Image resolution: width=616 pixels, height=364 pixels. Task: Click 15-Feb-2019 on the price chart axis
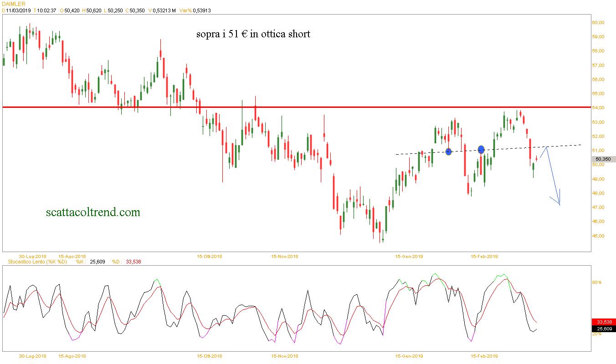coord(484,256)
